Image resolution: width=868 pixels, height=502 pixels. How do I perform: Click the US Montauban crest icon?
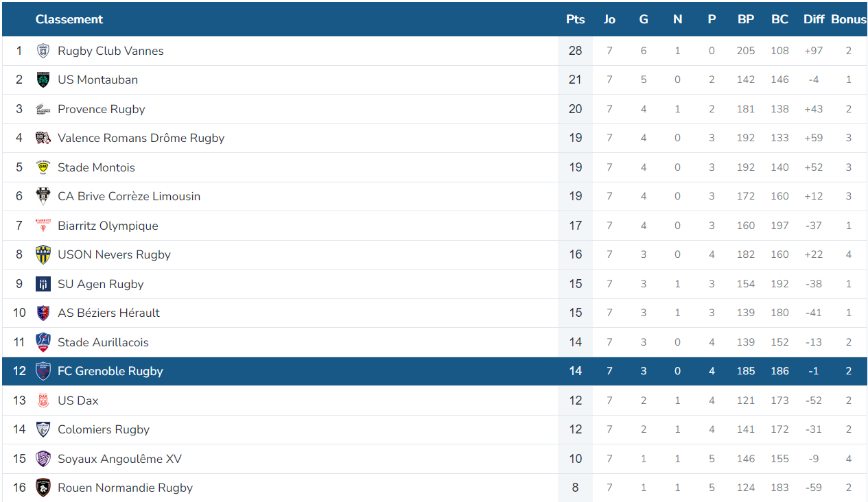coord(43,80)
